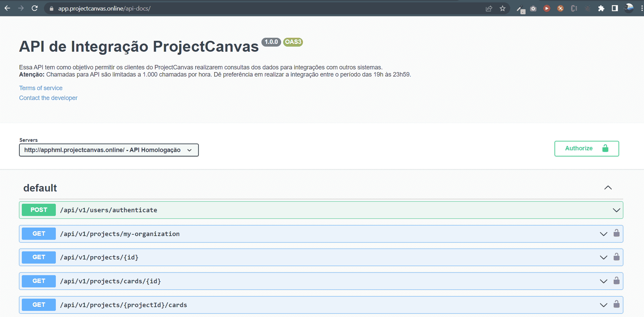The width and height of the screenshot is (644, 317).
Task: Open the Servers dropdown for API Homologação
Action: coord(109,150)
